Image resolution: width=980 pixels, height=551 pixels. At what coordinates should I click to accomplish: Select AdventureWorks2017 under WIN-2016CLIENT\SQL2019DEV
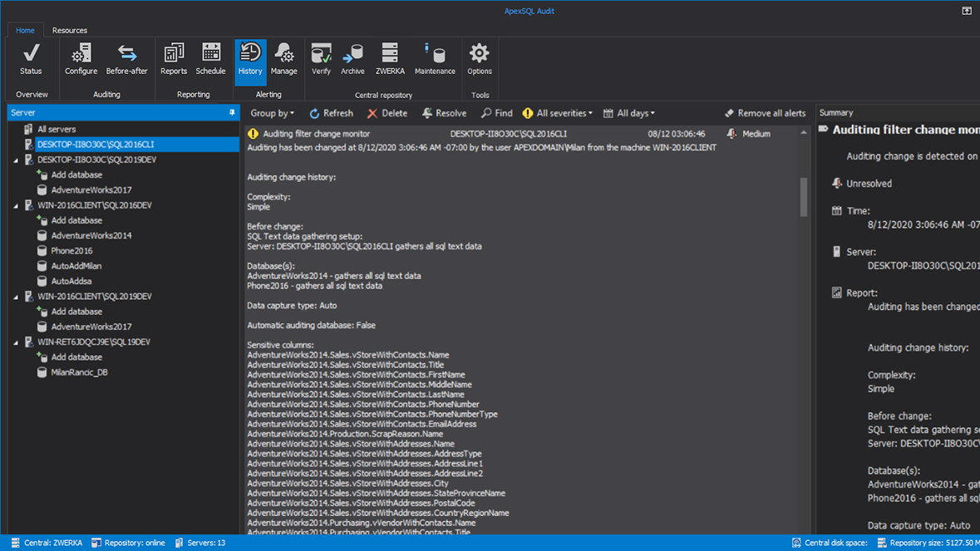pos(91,327)
